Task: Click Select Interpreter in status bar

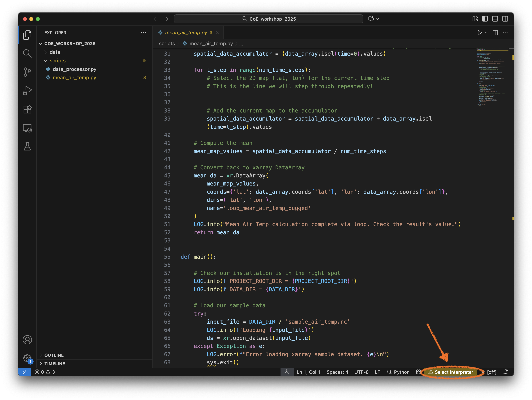Action: [x=454, y=372]
